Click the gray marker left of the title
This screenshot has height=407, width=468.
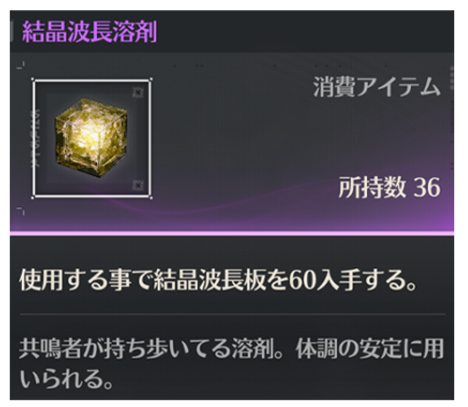(x=11, y=32)
